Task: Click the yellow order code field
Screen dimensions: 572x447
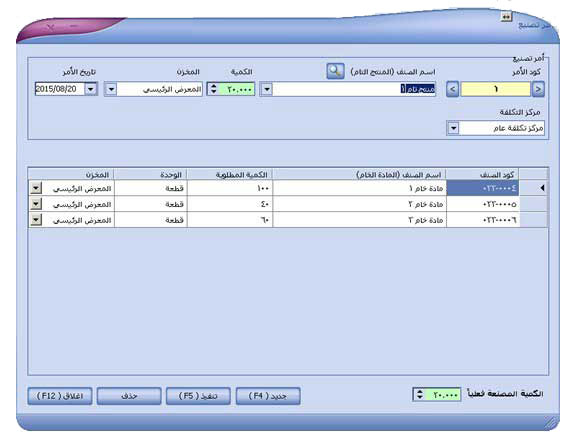Action: click(495, 89)
